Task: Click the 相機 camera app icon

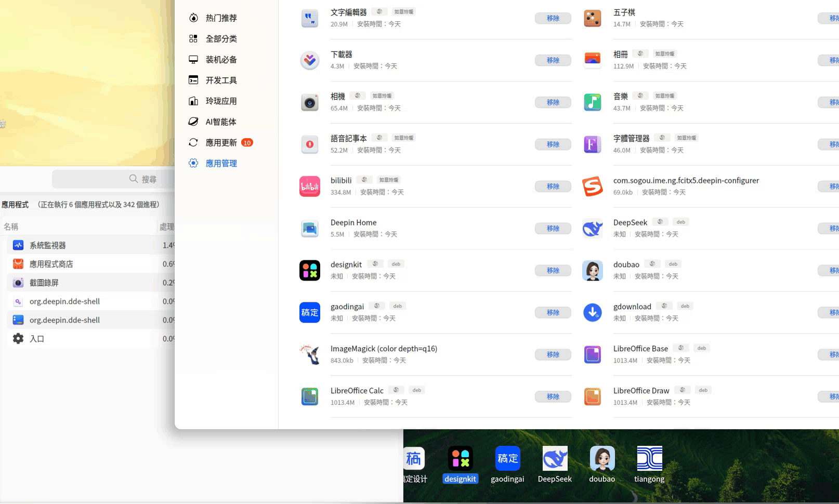Action: pos(310,102)
